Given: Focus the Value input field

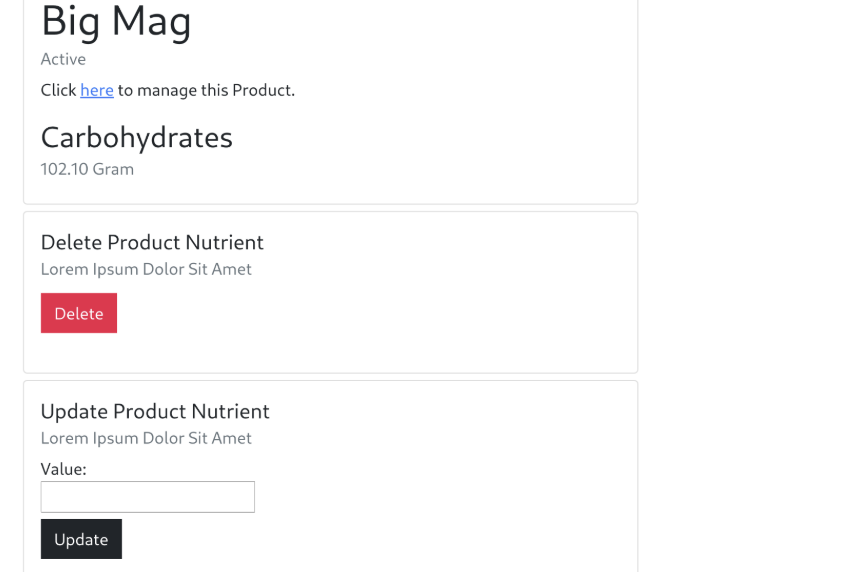Looking at the screenshot, I should [x=148, y=497].
